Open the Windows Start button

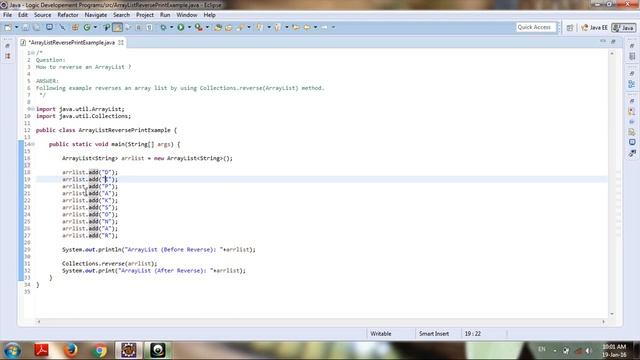point(12,350)
